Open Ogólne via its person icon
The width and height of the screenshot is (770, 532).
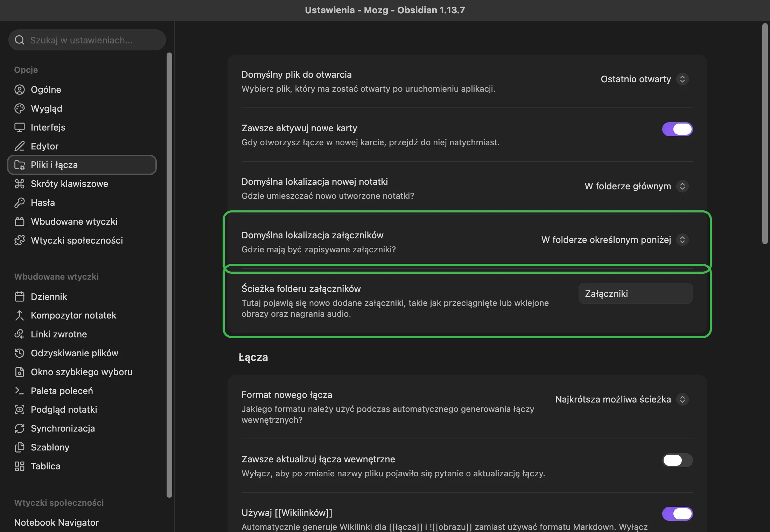point(20,90)
